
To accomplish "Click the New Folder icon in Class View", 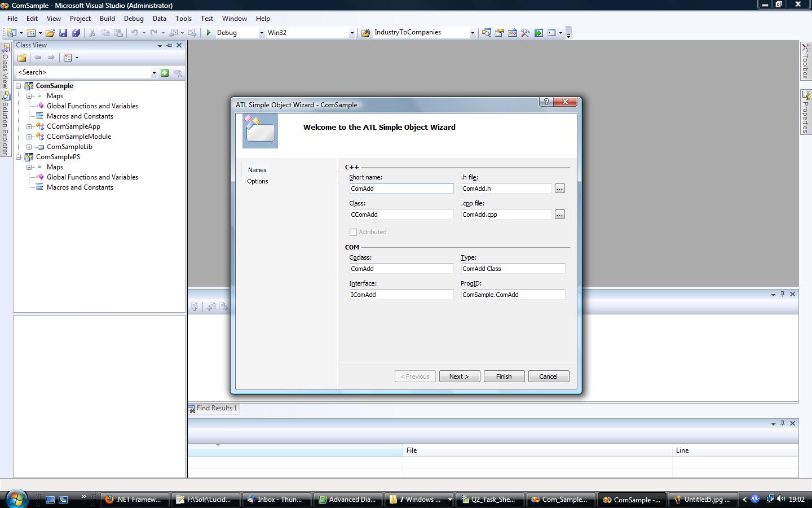I will [21, 57].
